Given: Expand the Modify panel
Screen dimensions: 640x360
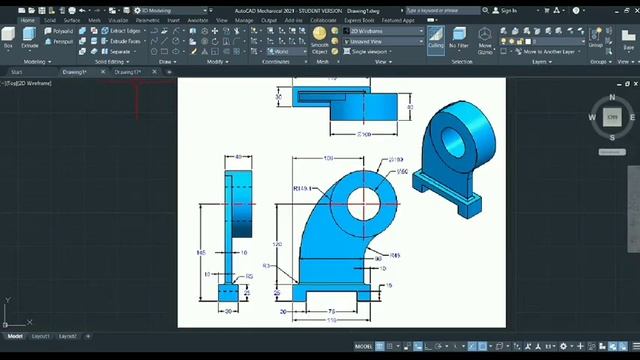Looking at the screenshot, I should [x=218, y=62].
